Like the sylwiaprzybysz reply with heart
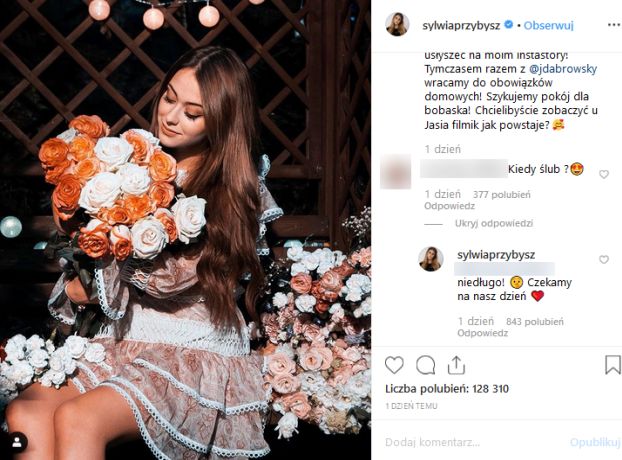This screenshot has width=622, height=460. coord(603,260)
